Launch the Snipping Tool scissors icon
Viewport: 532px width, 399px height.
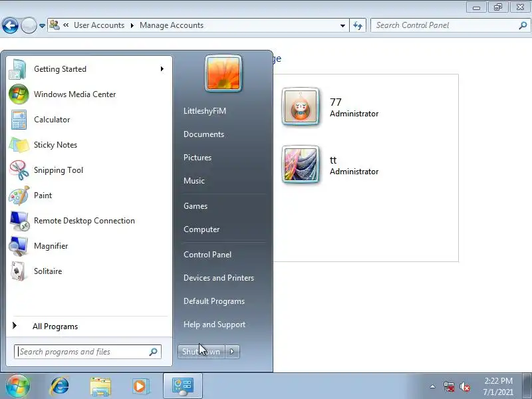19,170
